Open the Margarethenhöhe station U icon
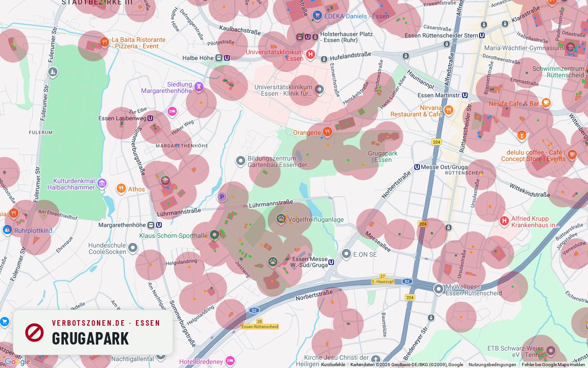The width and height of the screenshot is (588, 368). pyautogui.click(x=159, y=225)
